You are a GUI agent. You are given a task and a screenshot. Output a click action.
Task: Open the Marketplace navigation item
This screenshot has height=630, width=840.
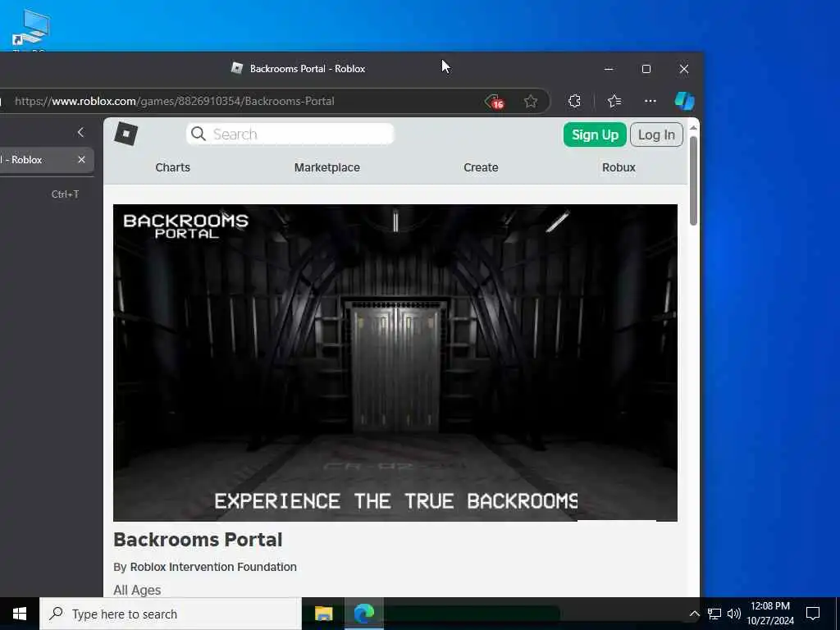(x=326, y=167)
